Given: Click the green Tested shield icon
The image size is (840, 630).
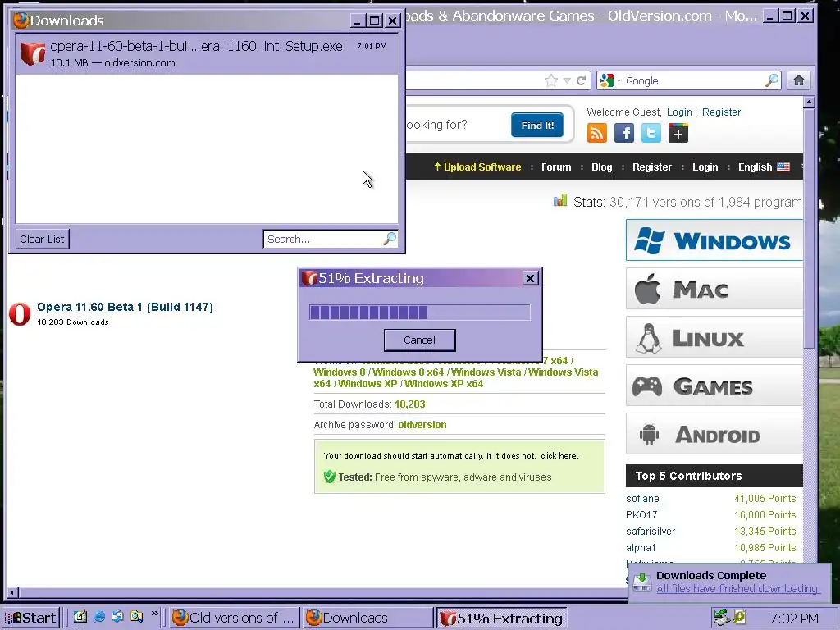Looking at the screenshot, I should [330, 477].
